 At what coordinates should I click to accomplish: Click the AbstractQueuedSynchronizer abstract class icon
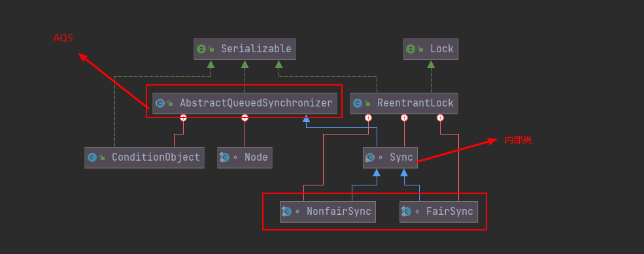tap(160, 103)
